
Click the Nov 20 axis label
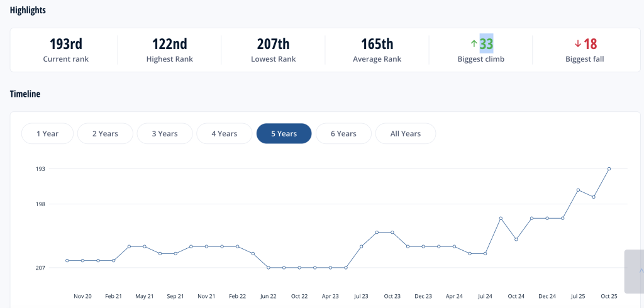pyautogui.click(x=82, y=296)
